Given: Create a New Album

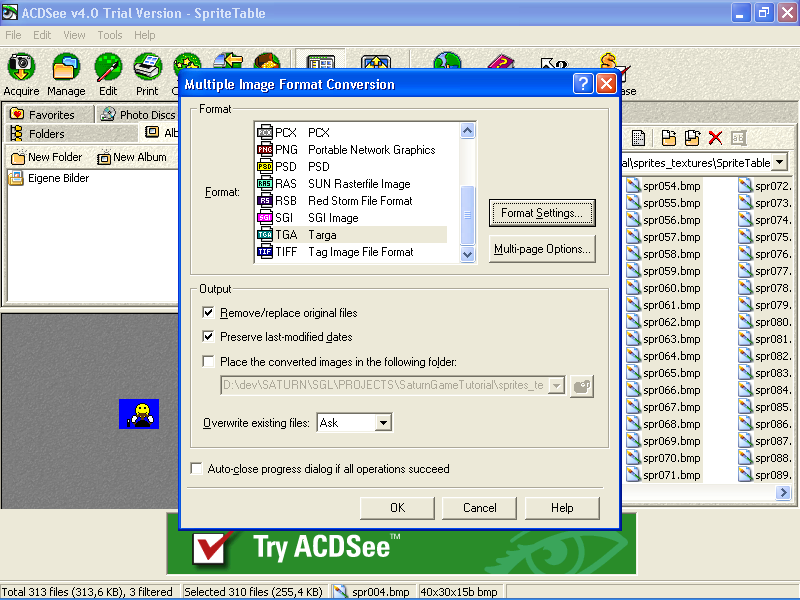Looking at the screenshot, I should pos(132,158).
